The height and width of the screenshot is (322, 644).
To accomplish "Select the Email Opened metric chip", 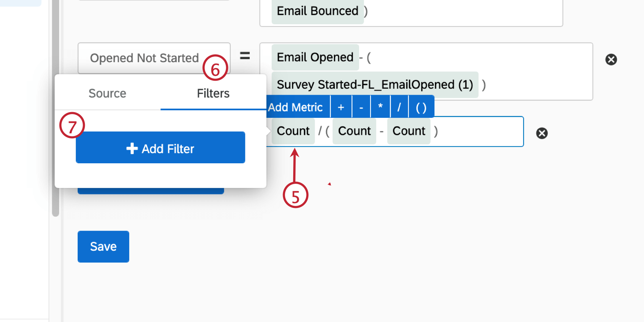I will (x=315, y=57).
